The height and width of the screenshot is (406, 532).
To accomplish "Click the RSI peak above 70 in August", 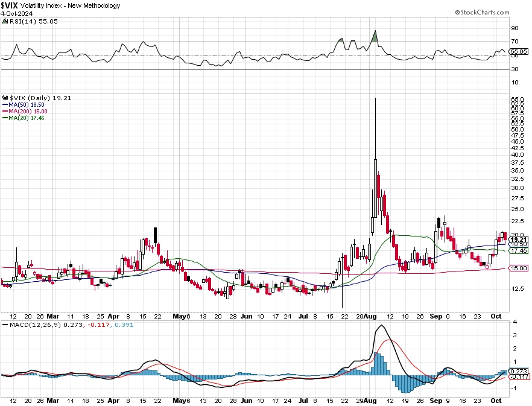I will 375,31.
